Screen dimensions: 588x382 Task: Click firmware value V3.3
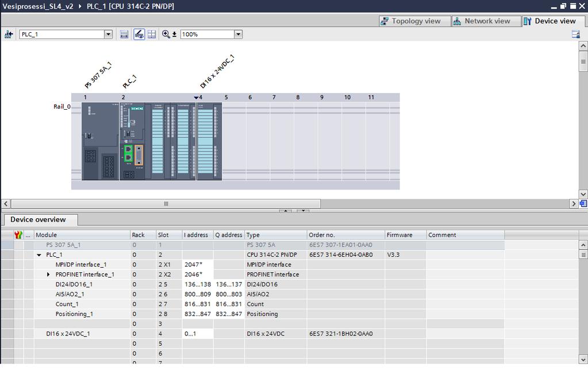click(393, 255)
